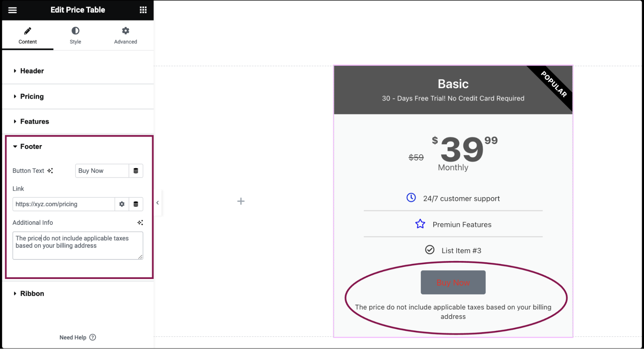644x349 pixels.
Task: Click the hamburger menu icon at top left
Action: pos(13,10)
